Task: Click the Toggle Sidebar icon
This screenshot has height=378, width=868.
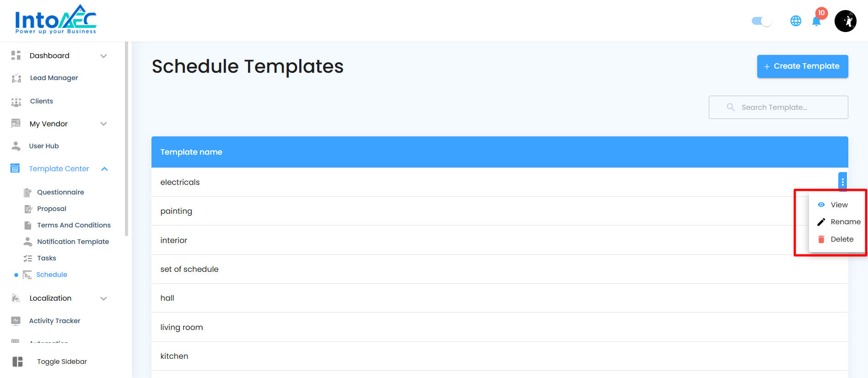Action: click(x=17, y=362)
